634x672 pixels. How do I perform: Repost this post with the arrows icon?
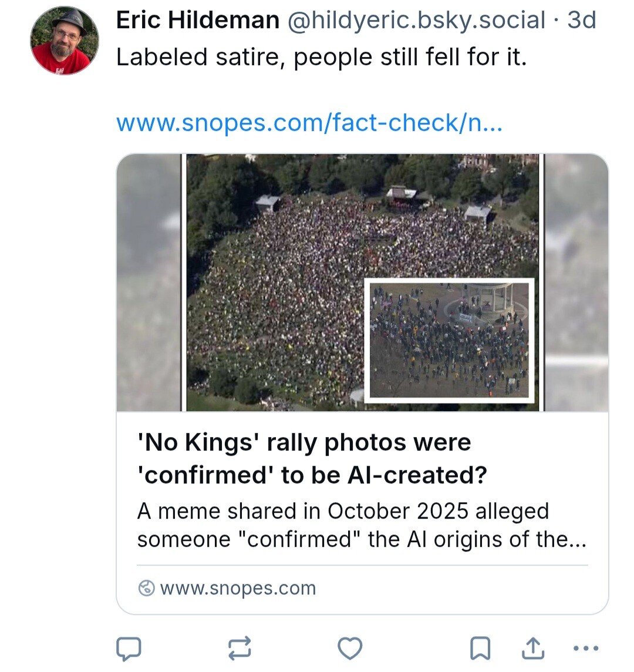click(x=239, y=648)
